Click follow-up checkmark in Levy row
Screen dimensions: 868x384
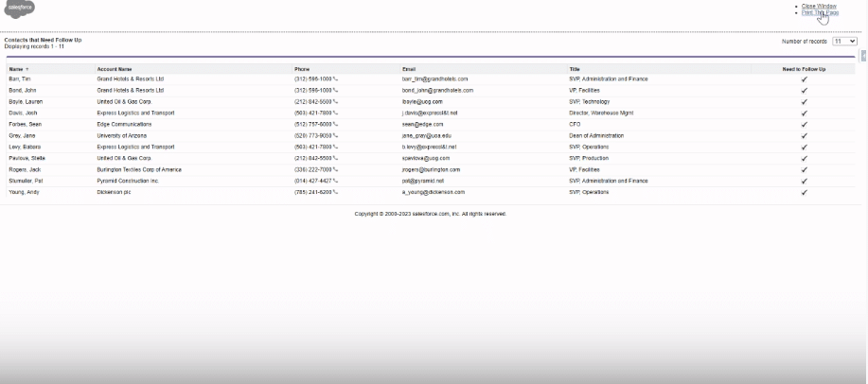804,148
